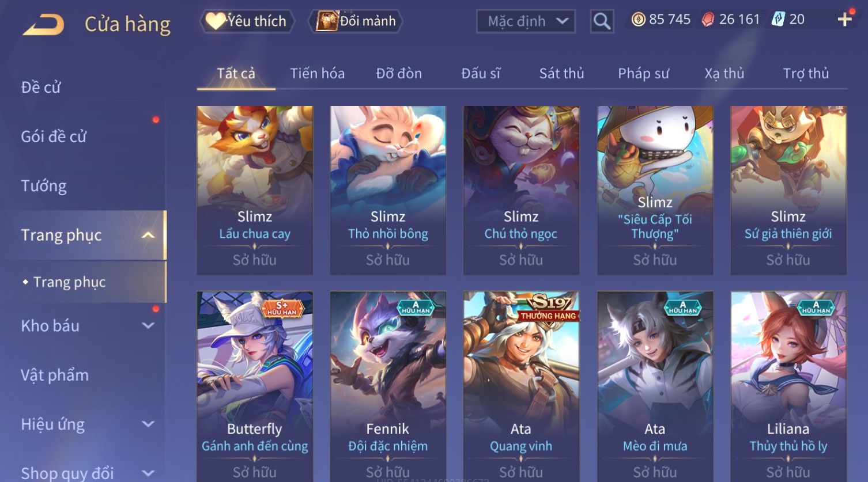Click the red ruby currency icon
Screen dimensions: 868x482
(708, 20)
